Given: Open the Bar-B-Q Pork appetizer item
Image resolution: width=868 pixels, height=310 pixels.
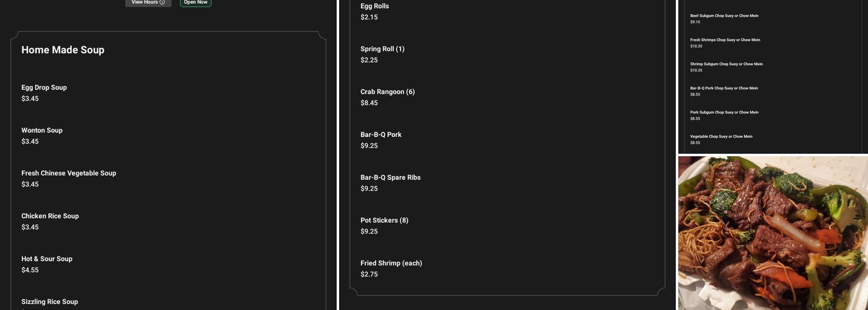Looking at the screenshot, I should pos(381,135).
